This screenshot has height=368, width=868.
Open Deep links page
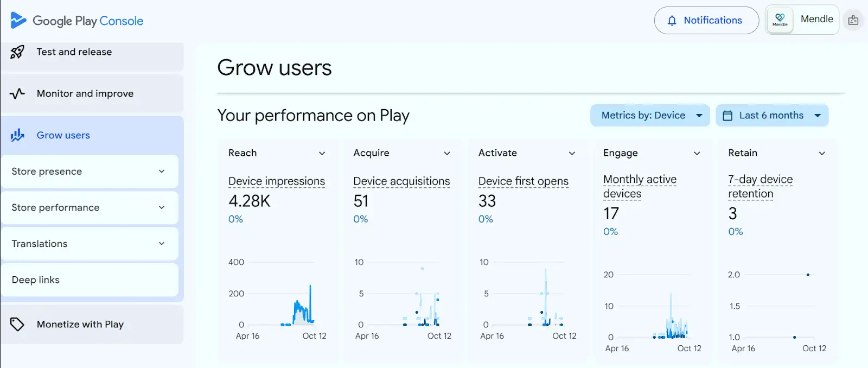pyautogui.click(x=90, y=280)
